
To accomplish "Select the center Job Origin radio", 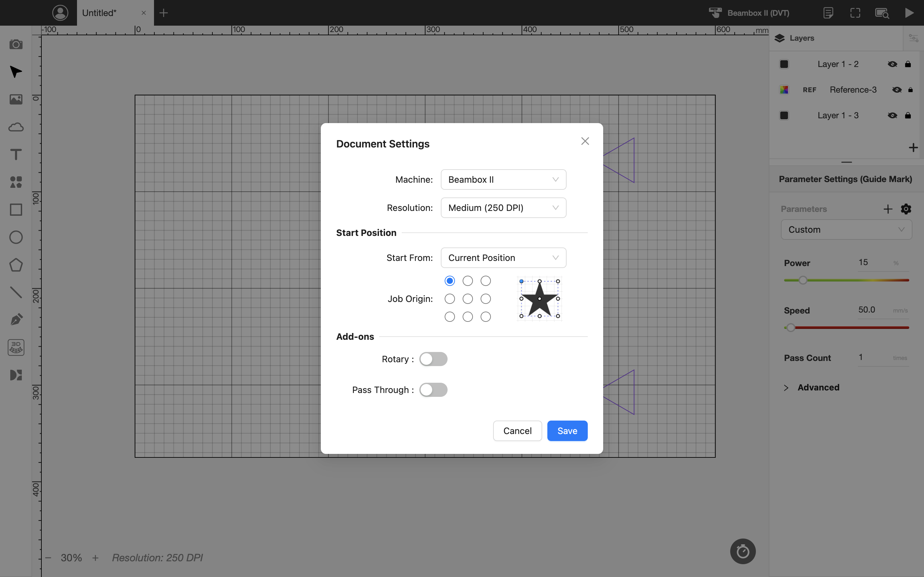I will [468, 299].
